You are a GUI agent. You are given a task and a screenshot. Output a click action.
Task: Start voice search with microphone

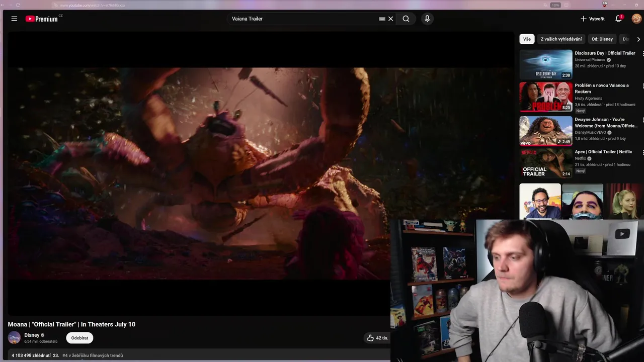[427, 19]
